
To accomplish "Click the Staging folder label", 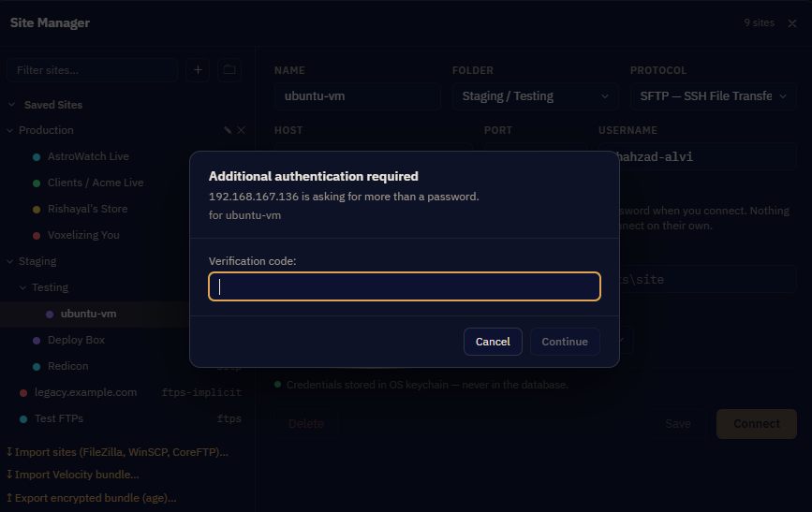I will click(37, 261).
